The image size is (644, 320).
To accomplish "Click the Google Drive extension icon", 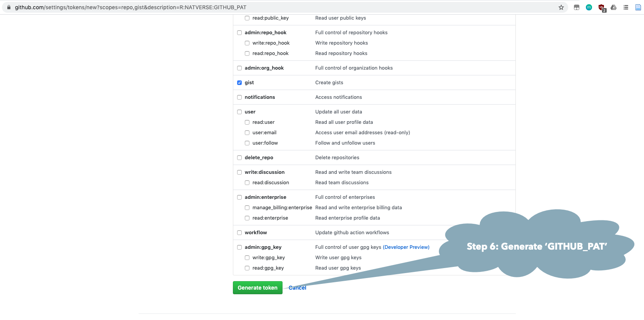I will pyautogui.click(x=614, y=7).
